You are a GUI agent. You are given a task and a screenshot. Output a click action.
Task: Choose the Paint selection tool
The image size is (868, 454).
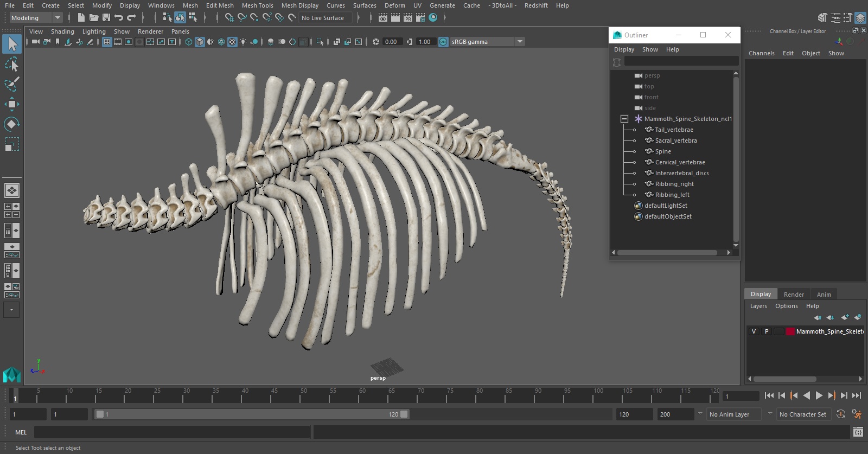[x=12, y=84]
